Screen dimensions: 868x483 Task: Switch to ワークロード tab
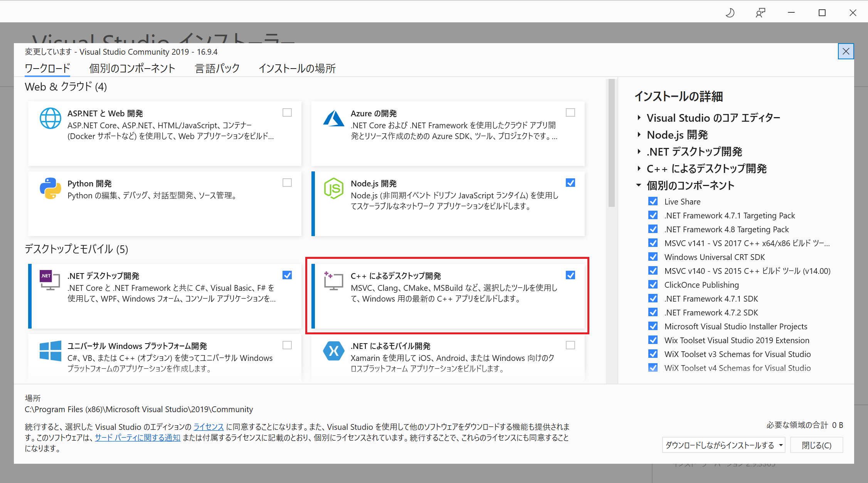[x=47, y=68]
